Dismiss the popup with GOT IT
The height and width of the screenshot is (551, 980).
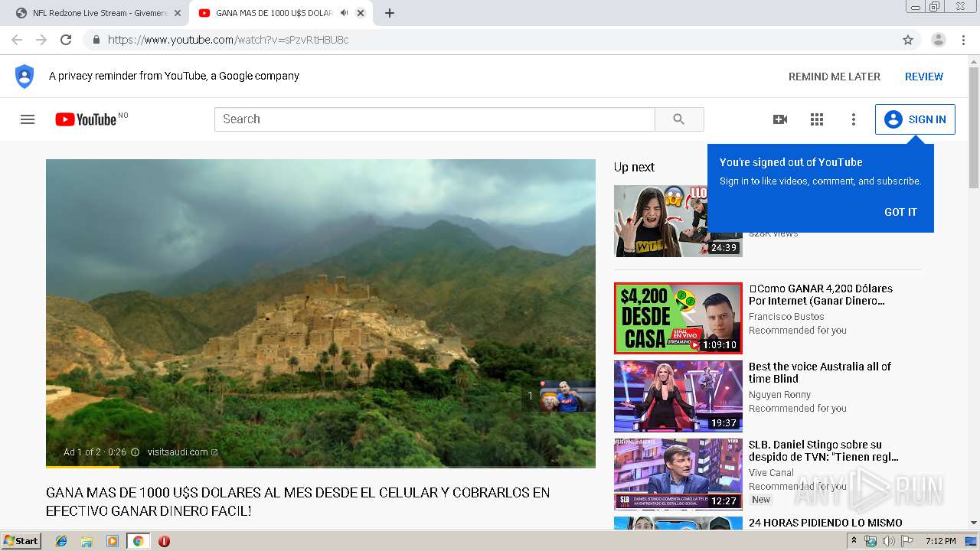click(x=900, y=212)
